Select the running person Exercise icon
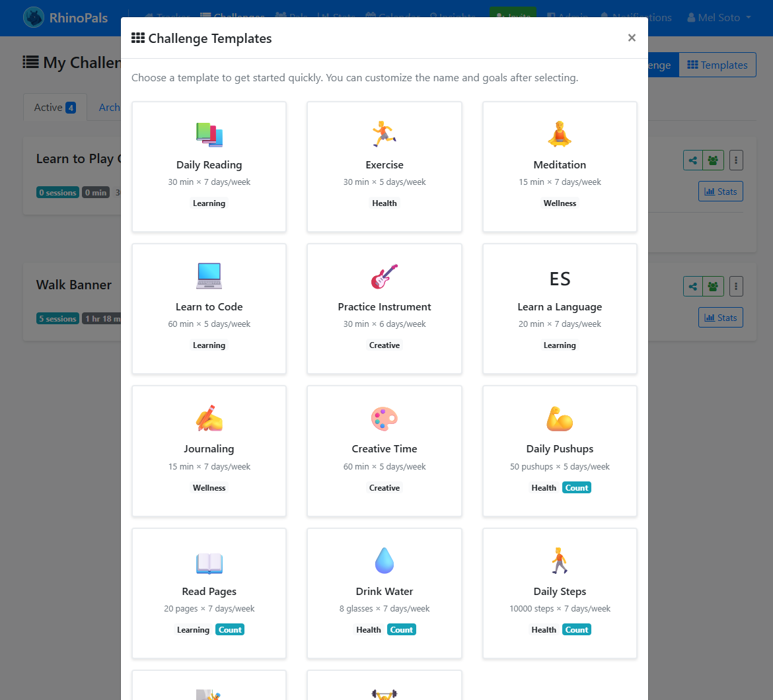This screenshot has height=700, width=773. click(384, 135)
